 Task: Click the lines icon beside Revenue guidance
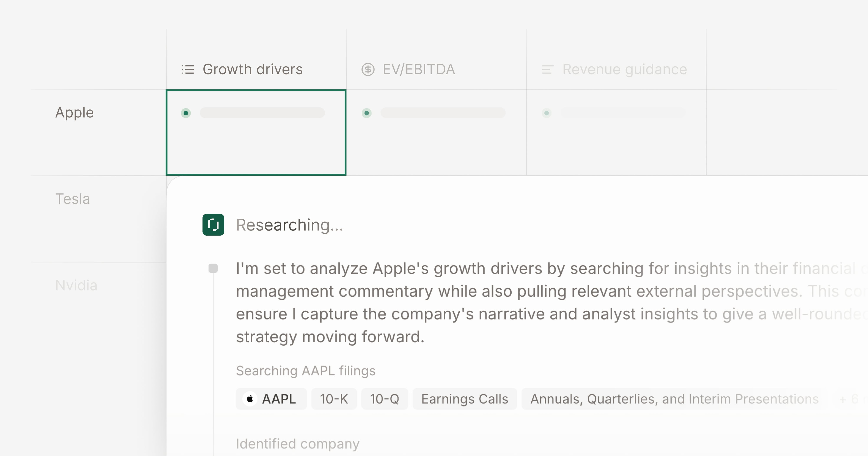pos(547,69)
